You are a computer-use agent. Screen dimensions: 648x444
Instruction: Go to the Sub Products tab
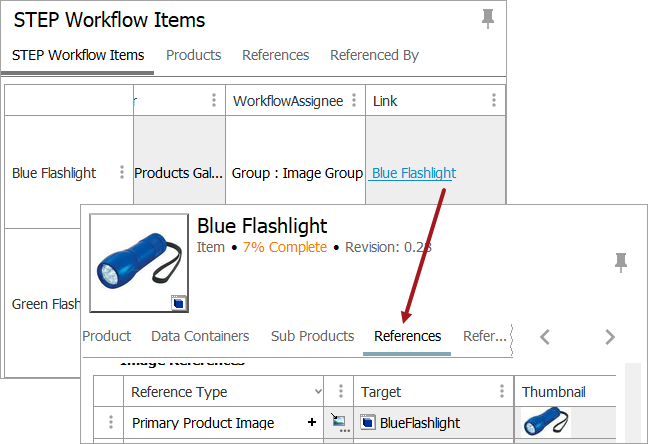(312, 336)
